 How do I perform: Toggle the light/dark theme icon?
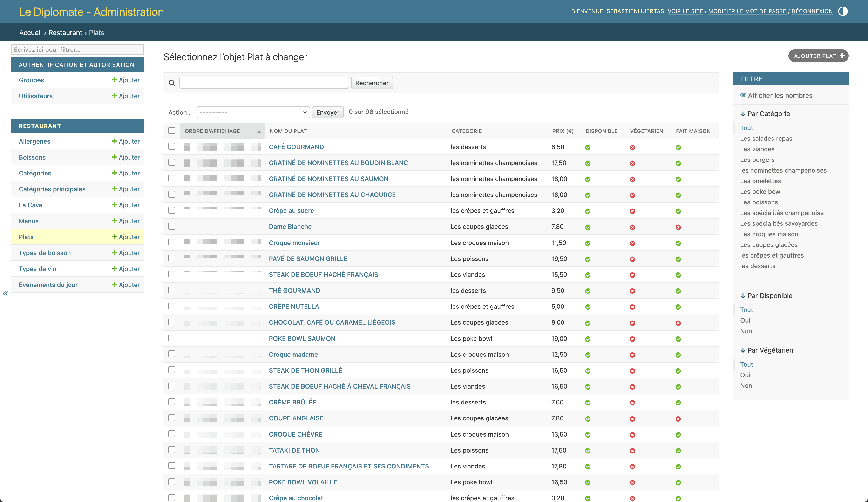point(842,11)
